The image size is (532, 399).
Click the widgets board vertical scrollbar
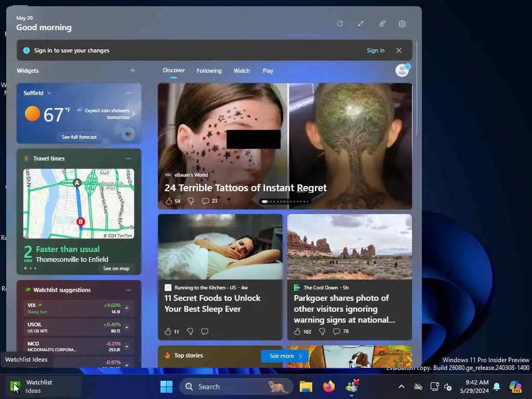point(417,88)
